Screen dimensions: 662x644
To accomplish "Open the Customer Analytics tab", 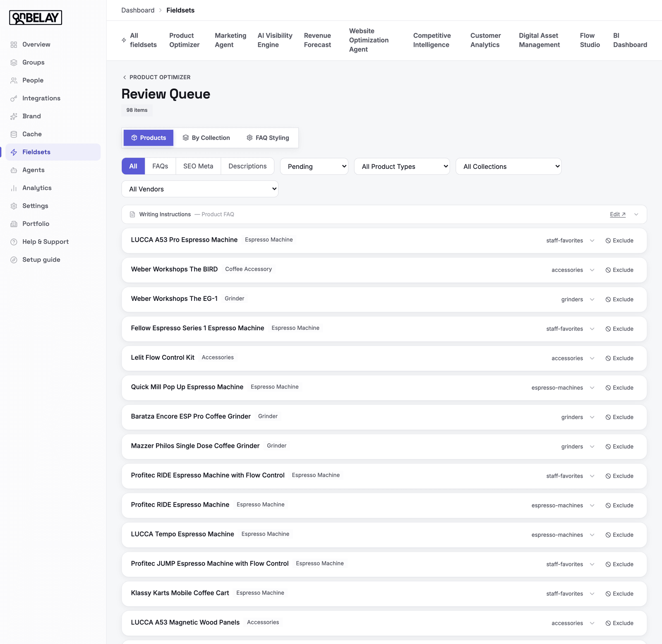I will (x=485, y=40).
